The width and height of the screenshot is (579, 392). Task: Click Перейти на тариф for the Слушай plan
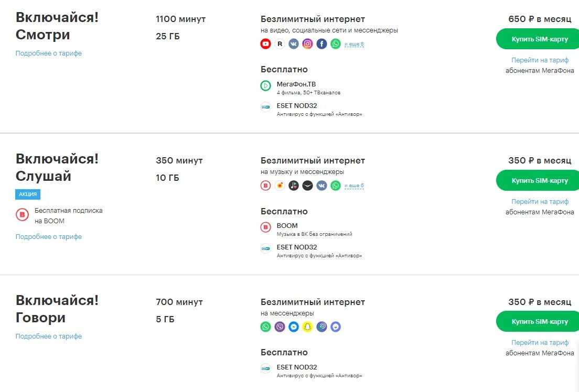[540, 202]
